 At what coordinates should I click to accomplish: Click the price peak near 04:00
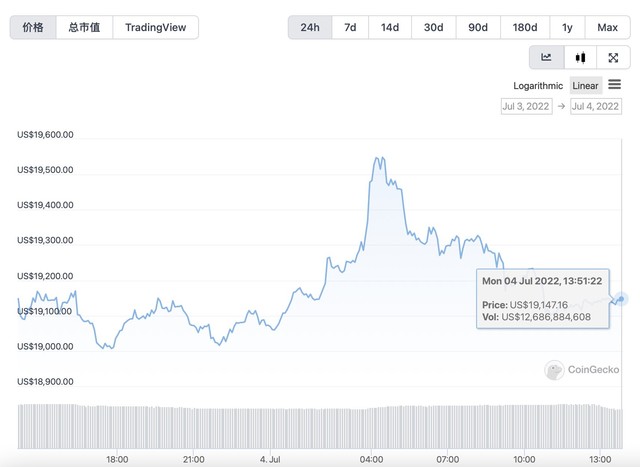pyautogui.click(x=379, y=158)
